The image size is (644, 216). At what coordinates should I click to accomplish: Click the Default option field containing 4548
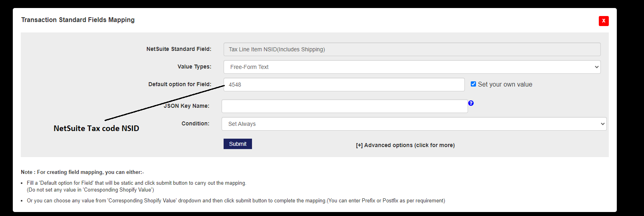click(344, 85)
